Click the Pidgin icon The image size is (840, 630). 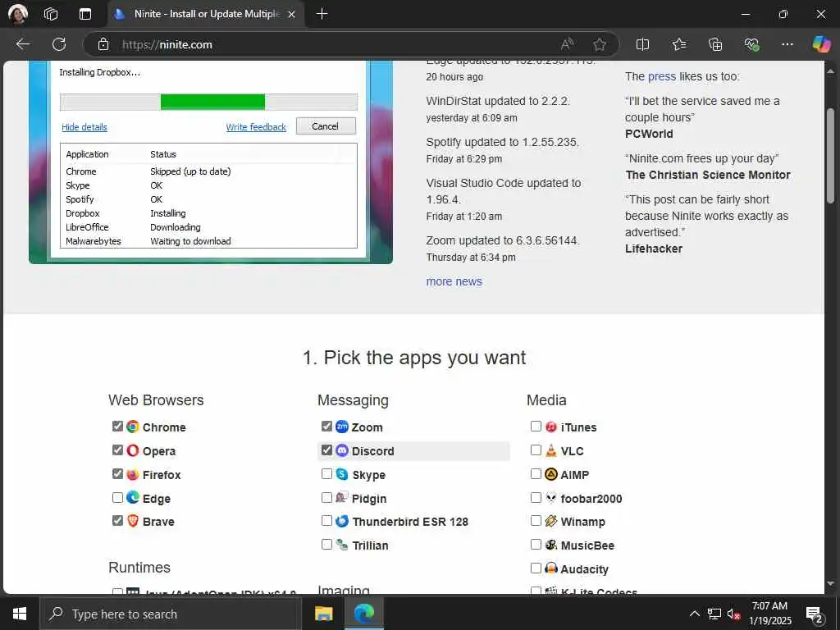click(342, 498)
